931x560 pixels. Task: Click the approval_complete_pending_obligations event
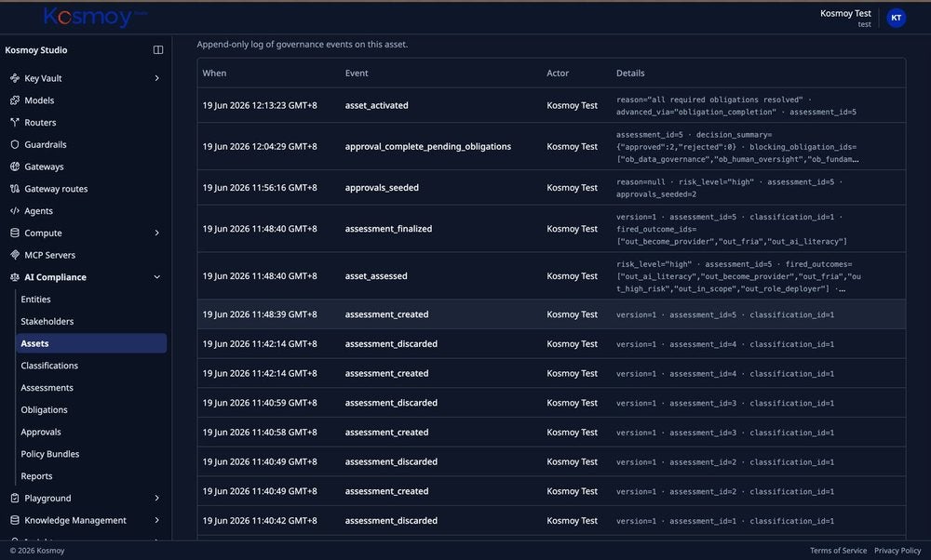point(427,147)
